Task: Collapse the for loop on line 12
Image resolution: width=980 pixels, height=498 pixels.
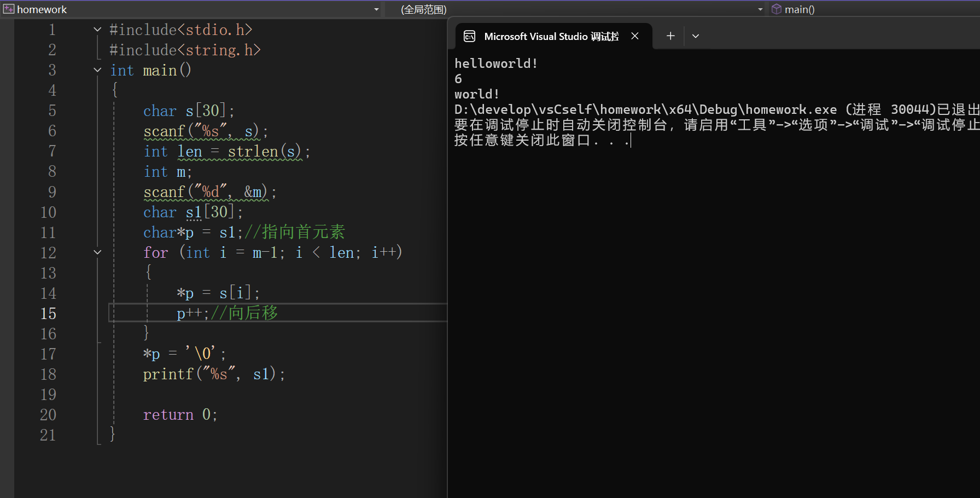Action: click(x=97, y=252)
